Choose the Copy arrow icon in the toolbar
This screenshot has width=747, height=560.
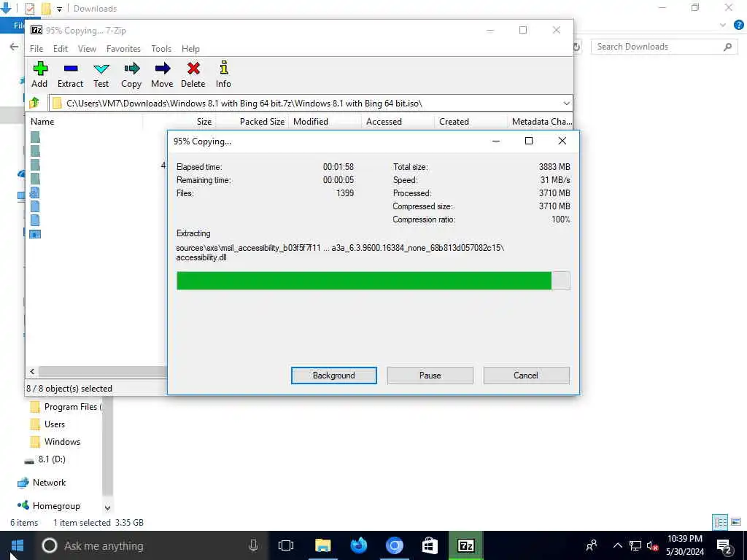click(x=131, y=69)
